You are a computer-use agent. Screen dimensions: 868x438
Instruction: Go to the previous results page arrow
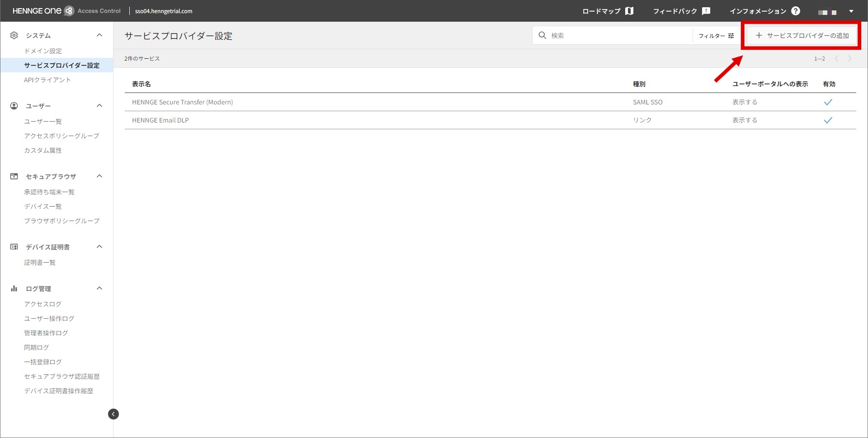click(x=836, y=58)
